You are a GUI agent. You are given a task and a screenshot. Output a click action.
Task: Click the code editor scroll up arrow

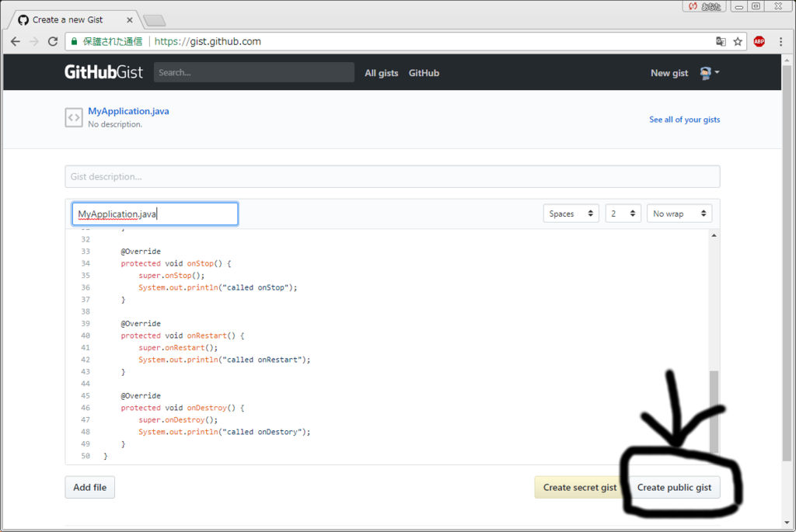tap(714, 235)
